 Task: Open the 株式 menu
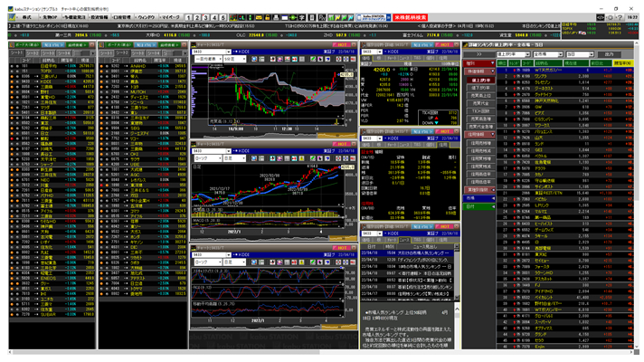pos(26,17)
